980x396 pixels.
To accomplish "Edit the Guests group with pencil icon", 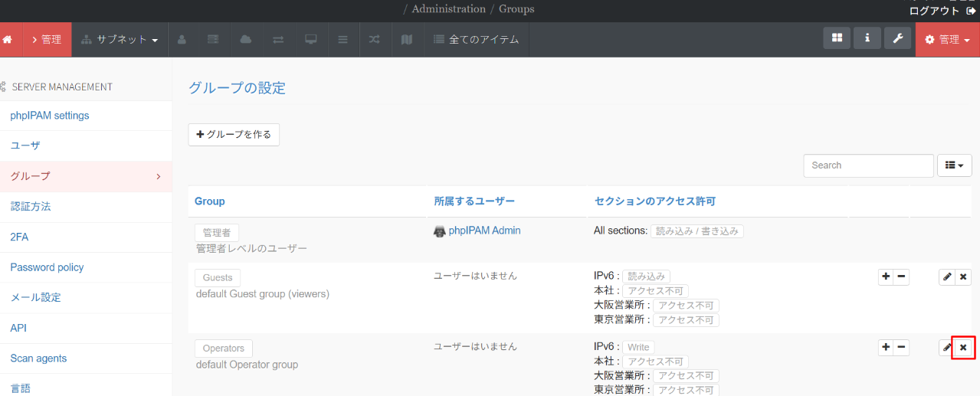I will (947, 277).
